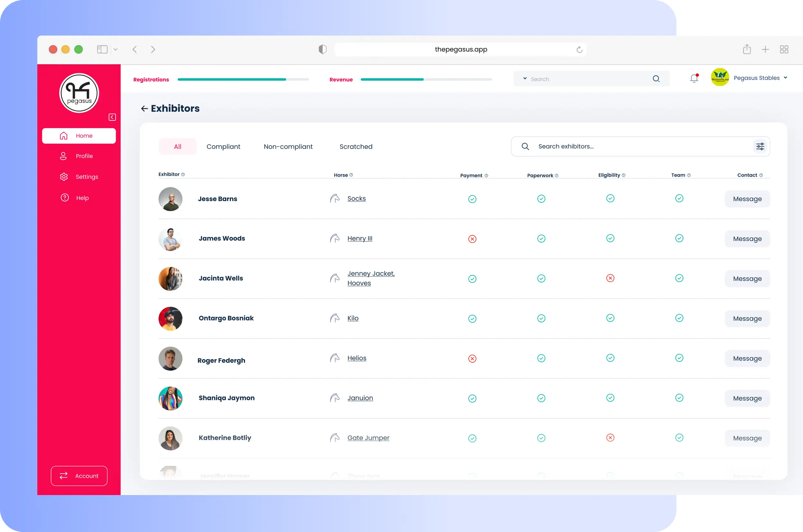This screenshot has height=532, width=803.
Task: Open Settings in the sidebar menu
Action: click(x=86, y=177)
